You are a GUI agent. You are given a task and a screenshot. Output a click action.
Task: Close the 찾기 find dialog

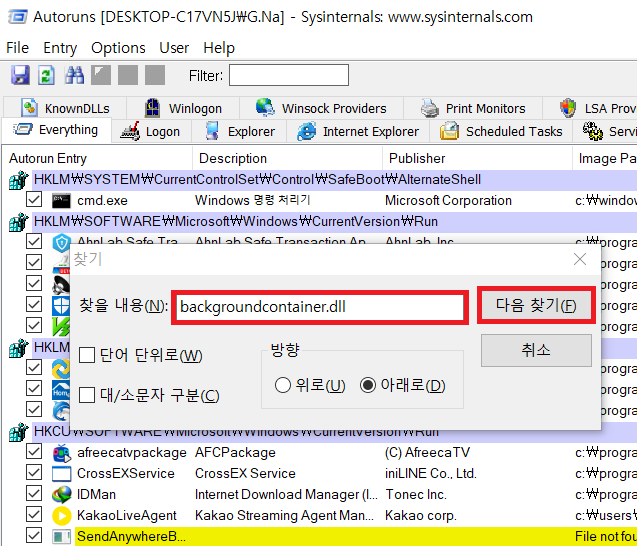[580, 259]
